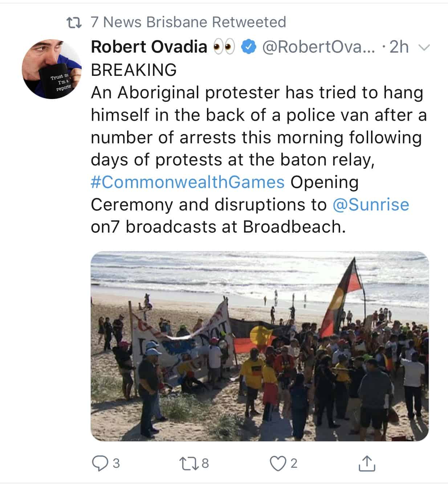The height and width of the screenshot is (487, 448).
Task: Open the #CommonwealthGames hashtag
Action: tap(187, 182)
